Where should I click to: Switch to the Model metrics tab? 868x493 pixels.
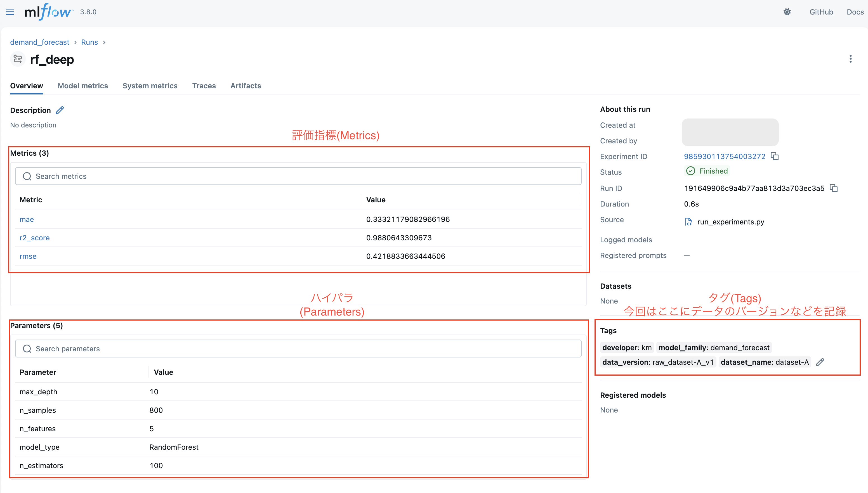click(x=83, y=86)
